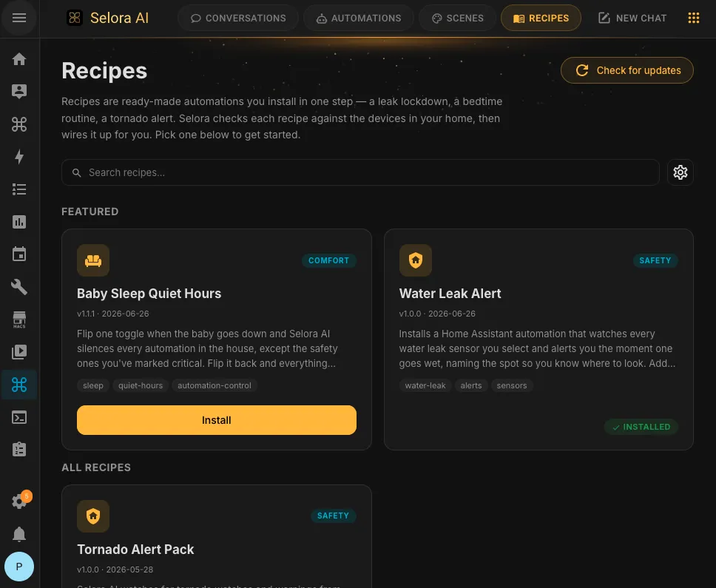
Task: Select the 'sleep' tag
Action: (93, 385)
